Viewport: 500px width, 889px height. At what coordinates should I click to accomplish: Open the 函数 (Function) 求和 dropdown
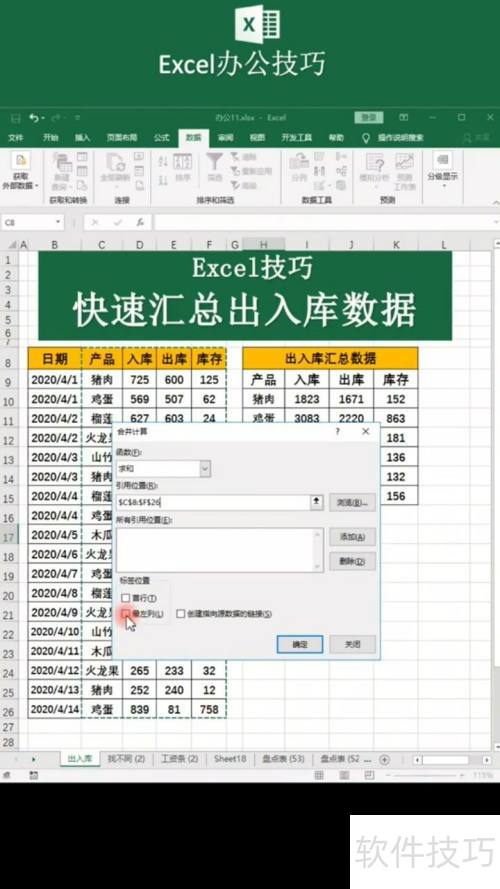(x=205, y=469)
